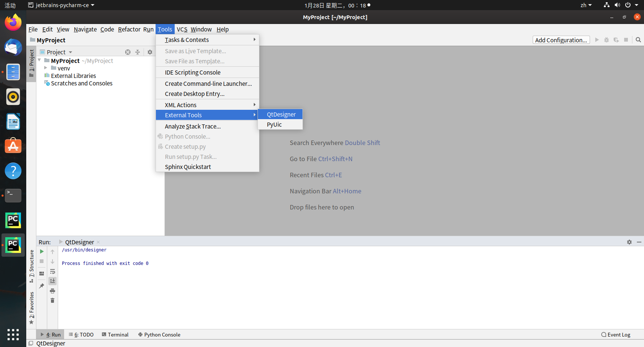The height and width of the screenshot is (347, 644).
Task: Open the VCS menu in menu bar
Action: tap(182, 29)
